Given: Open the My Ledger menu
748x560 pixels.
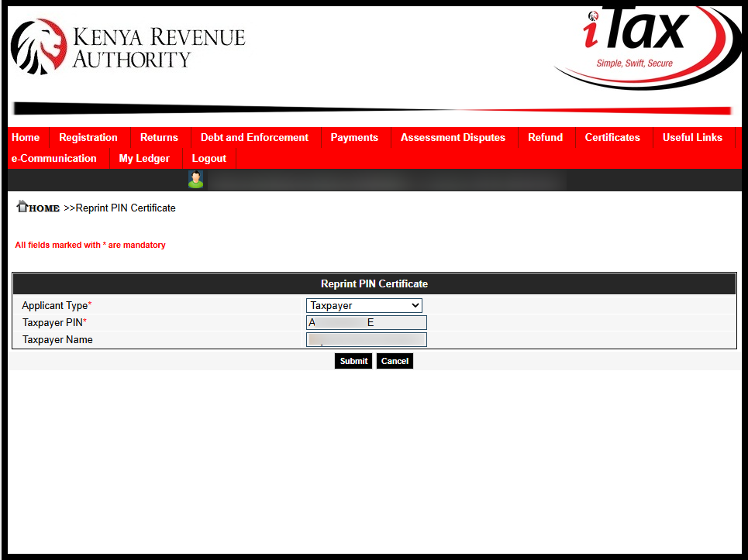Looking at the screenshot, I should [x=144, y=158].
